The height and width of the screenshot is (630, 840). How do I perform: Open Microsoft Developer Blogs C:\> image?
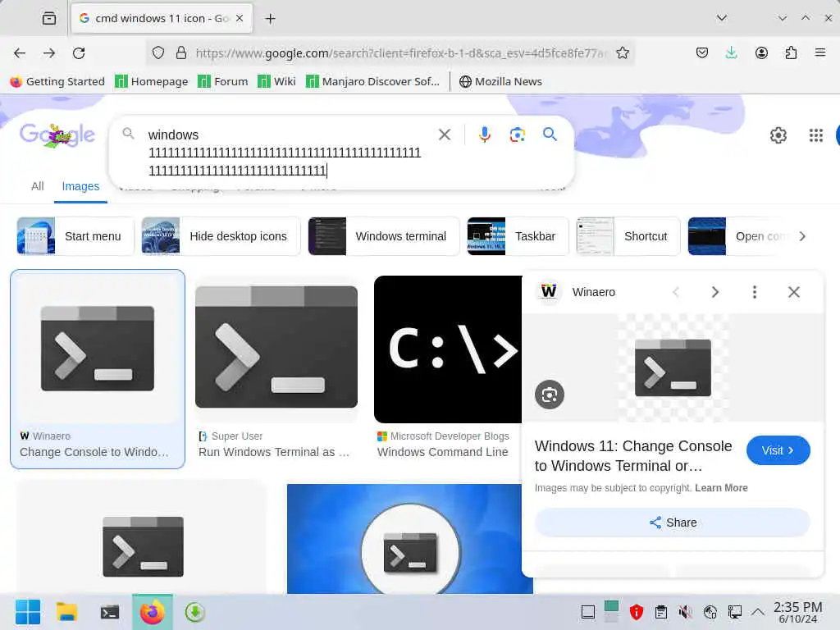point(448,349)
